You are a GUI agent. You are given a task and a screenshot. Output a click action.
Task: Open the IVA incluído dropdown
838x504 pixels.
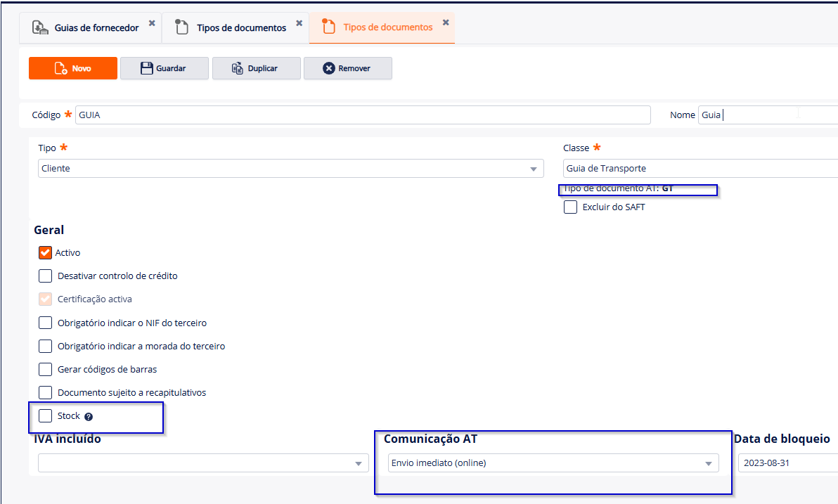click(202, 463)
